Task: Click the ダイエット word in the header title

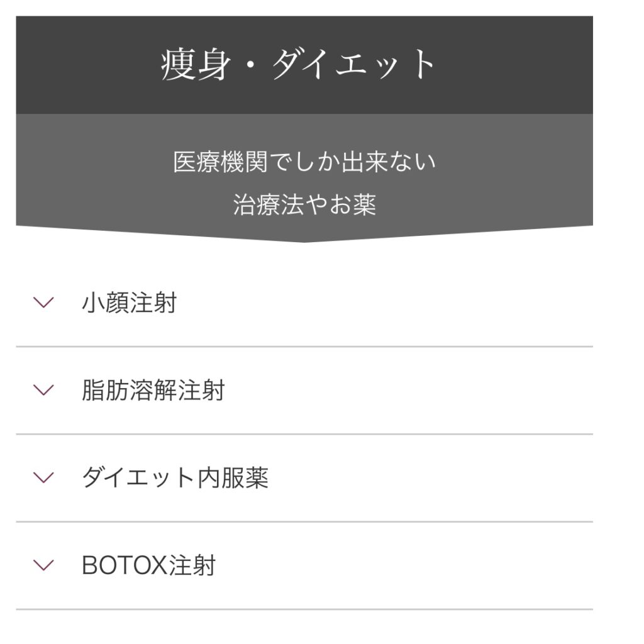Action: [354, 64]
